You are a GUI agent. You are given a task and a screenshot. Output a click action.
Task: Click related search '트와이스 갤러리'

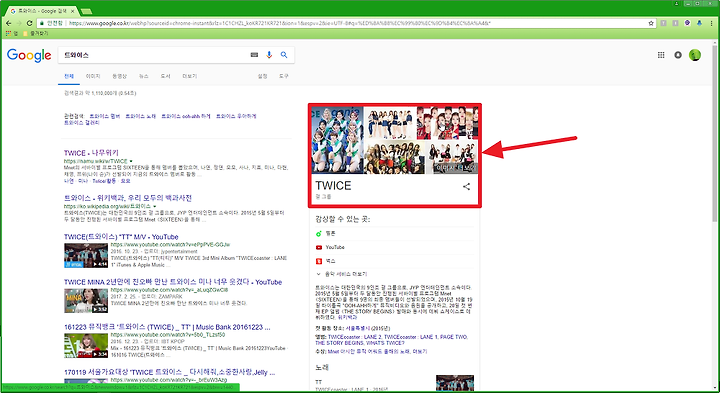point(82,123)
